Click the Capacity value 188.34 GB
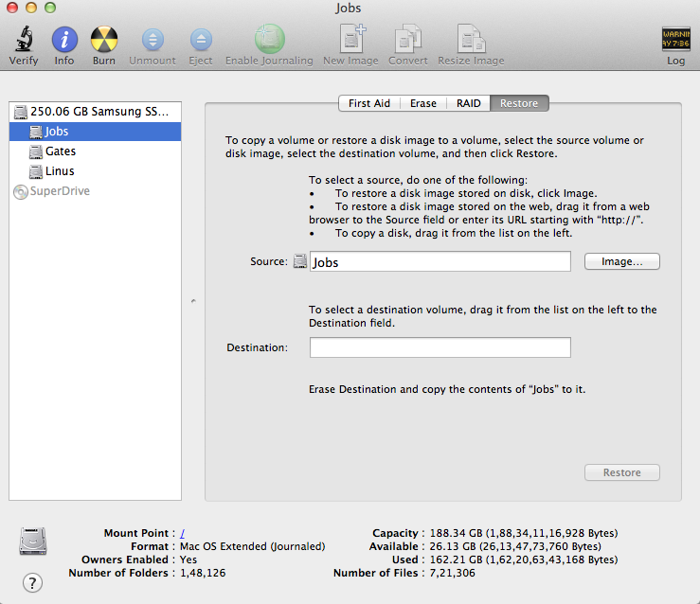Image resolution: width=700 pixels, height=604 pixels. coord(524,533)
